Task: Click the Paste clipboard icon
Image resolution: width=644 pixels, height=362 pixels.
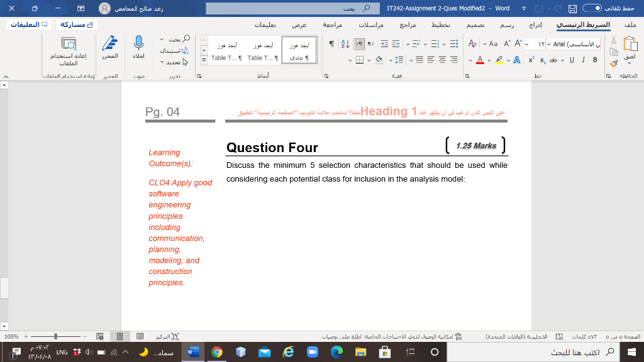Action: point(630,43)
